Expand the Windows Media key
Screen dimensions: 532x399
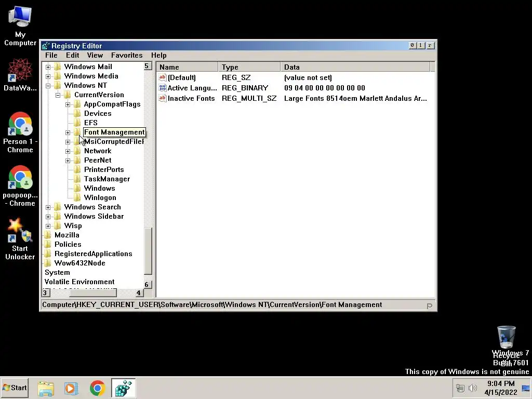tap(48, 77)
